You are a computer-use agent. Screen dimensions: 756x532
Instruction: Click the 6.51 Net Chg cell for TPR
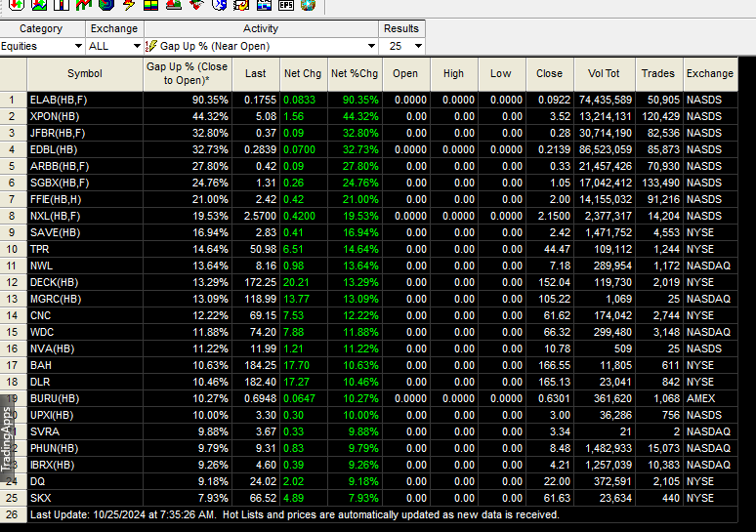point(303,250)
